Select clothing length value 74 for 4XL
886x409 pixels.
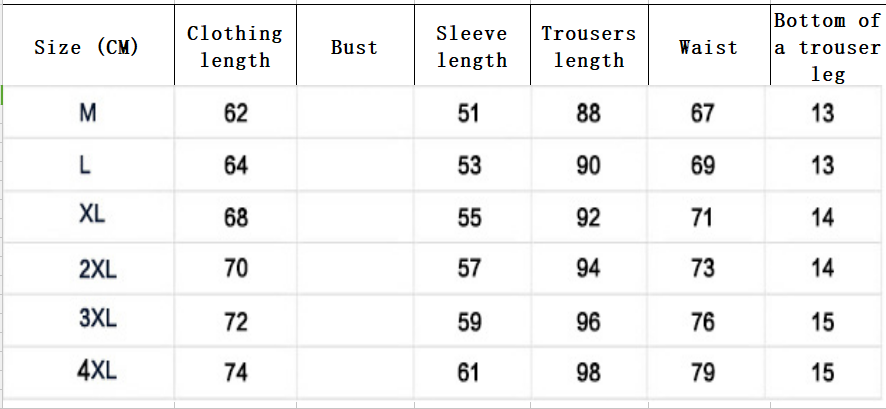tap(236, 373)
